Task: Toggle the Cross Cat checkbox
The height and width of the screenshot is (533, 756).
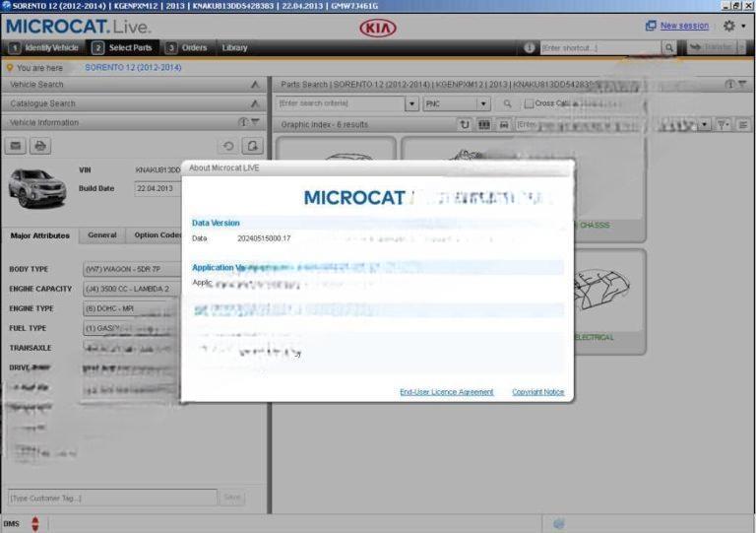Action: (x=529, y=103)
